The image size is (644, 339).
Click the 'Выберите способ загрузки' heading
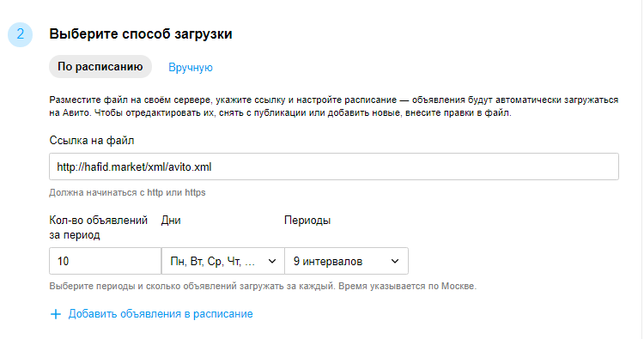(141, 33)
